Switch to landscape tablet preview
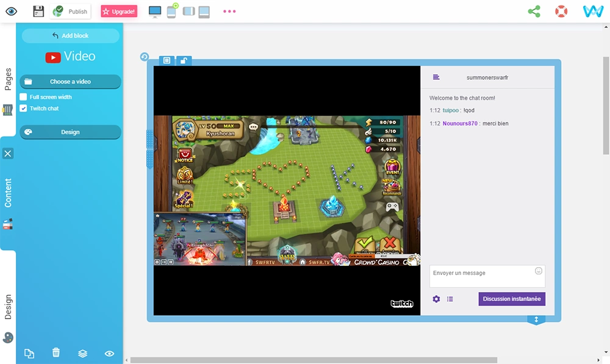The width and height of the screenshot is (610, 364). pos(188,11)
